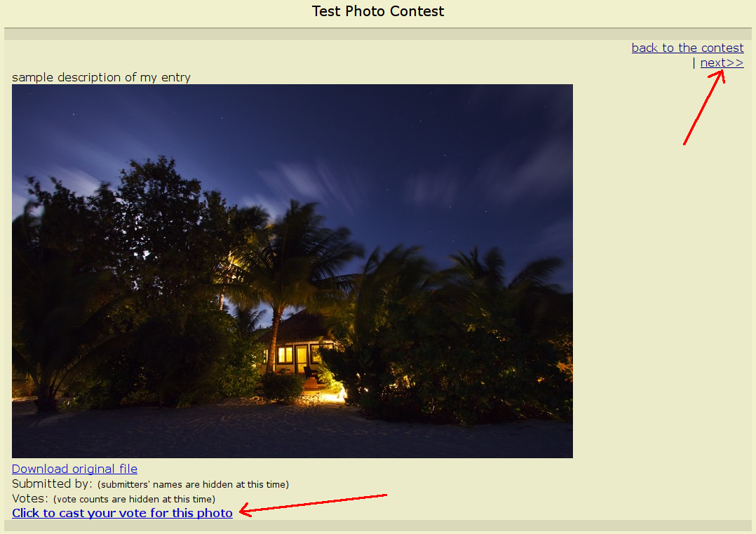This screenshot has width=756, height=534.
Task: Click the gray footer bar below the vote link
Action: [378, 526]
